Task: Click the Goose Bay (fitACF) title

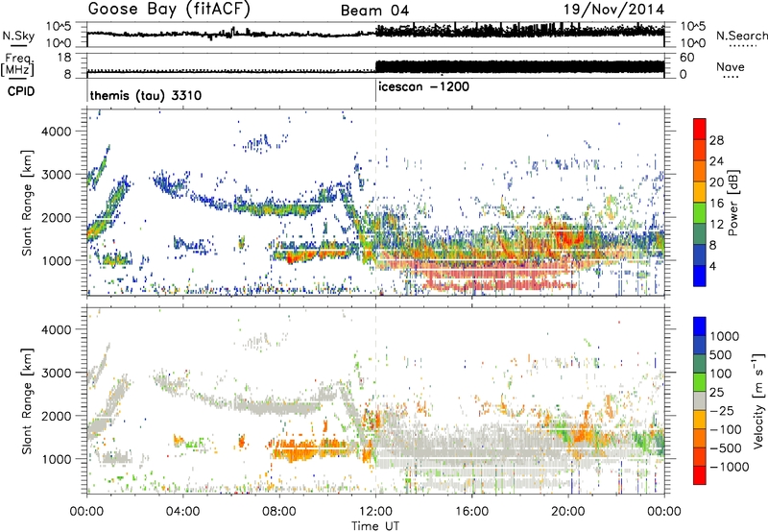Action: click(x=169, y=10)
